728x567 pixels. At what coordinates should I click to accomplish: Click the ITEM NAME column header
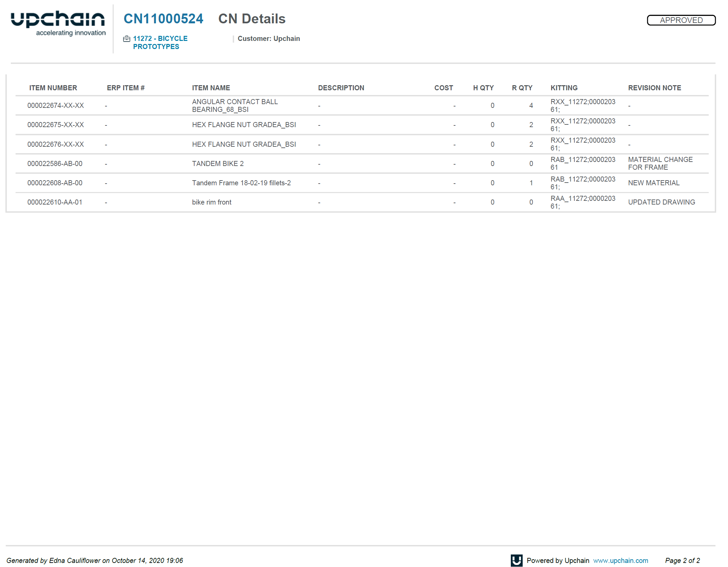(211, 88)
